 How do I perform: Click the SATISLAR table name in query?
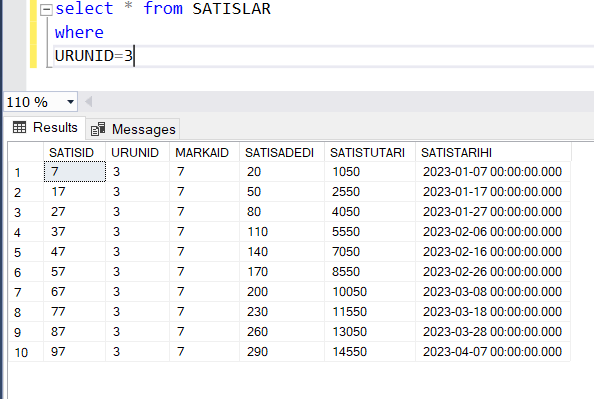231,8
